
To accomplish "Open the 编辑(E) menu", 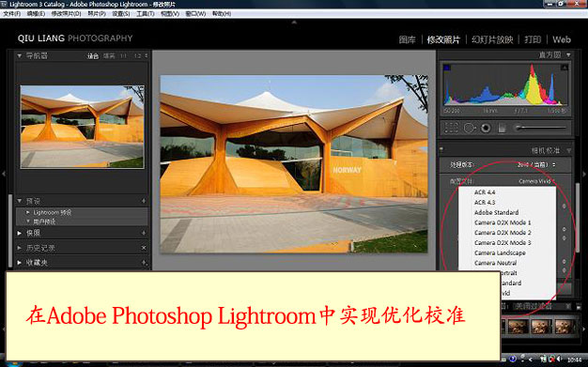I will [36, 13].
